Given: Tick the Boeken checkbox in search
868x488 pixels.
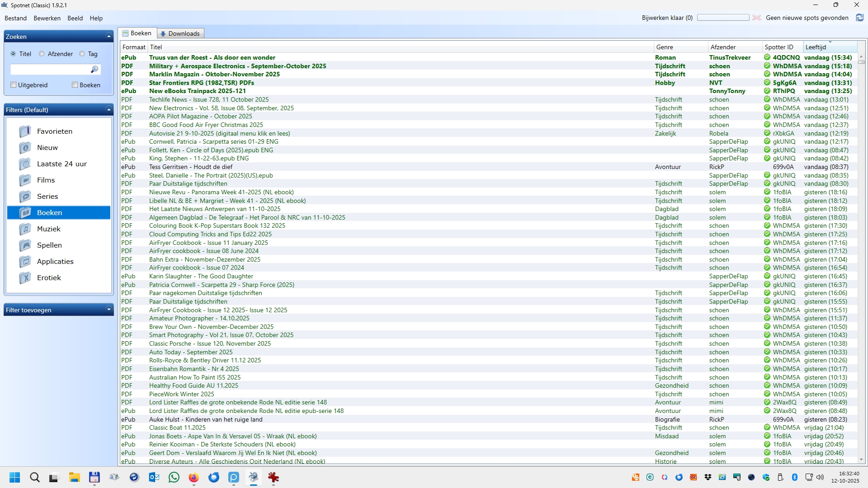Looking at the screenshot, I should coord(75,85).
